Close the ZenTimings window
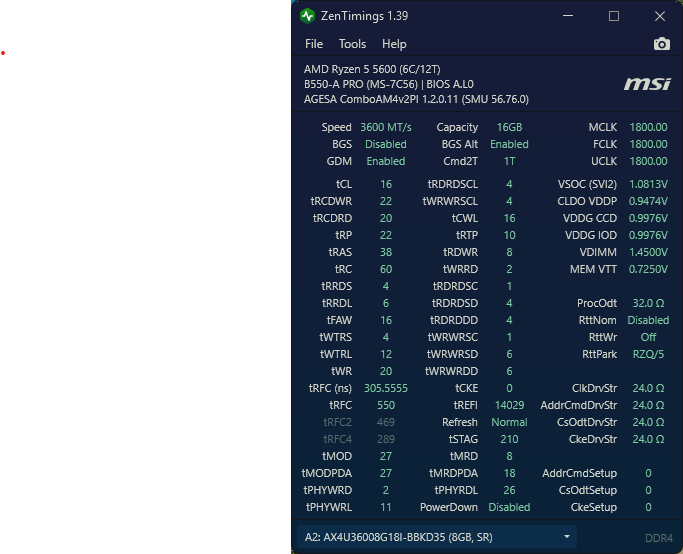This screenshot has width=683, height=554. point(660,16)
